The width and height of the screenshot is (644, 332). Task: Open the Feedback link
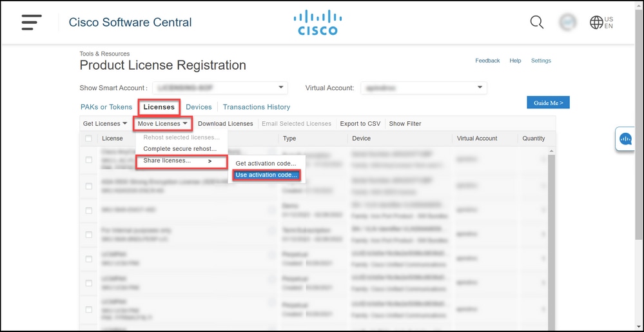click(487, 61)
